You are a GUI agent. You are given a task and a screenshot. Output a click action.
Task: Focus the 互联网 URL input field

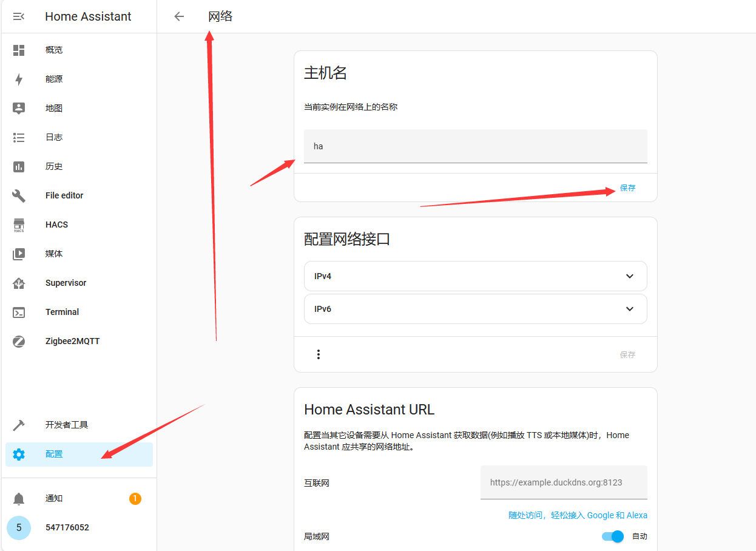(x=564, y=482)
